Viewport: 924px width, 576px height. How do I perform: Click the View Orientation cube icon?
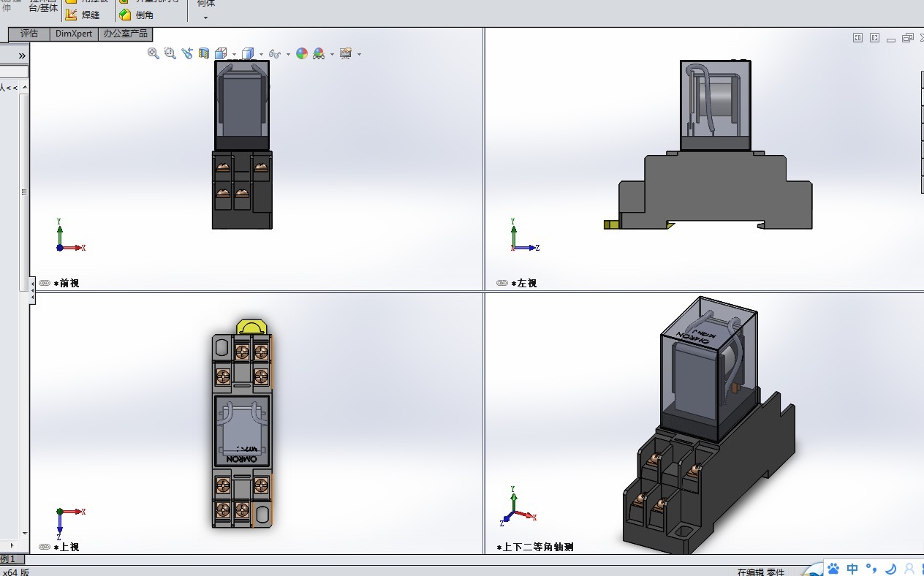(x=221, y=53)
